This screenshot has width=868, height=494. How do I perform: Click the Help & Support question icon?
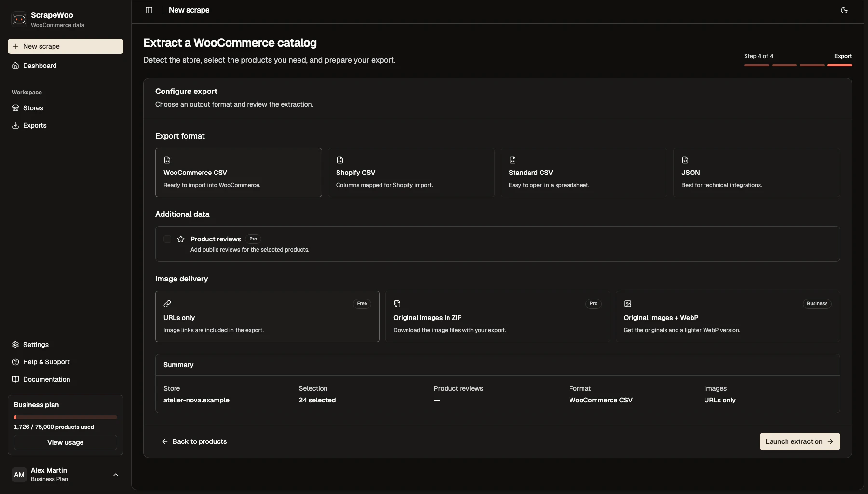[x=15, y=362]
